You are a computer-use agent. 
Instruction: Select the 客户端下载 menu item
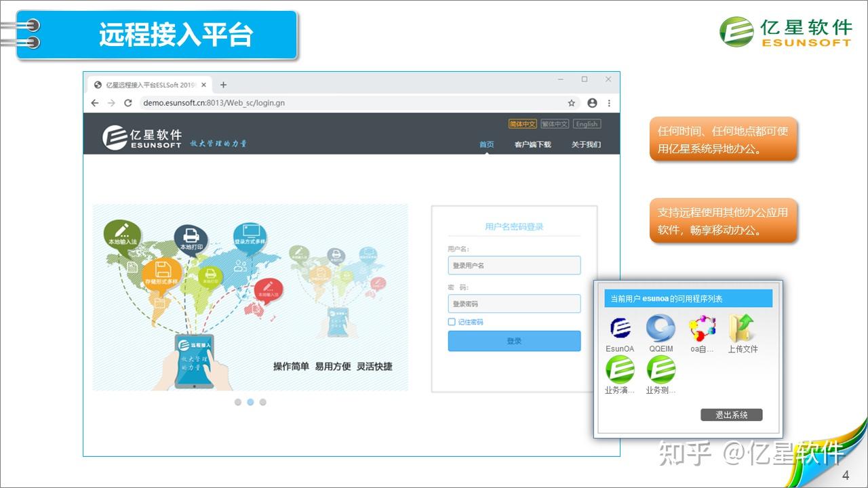[533, 144]
